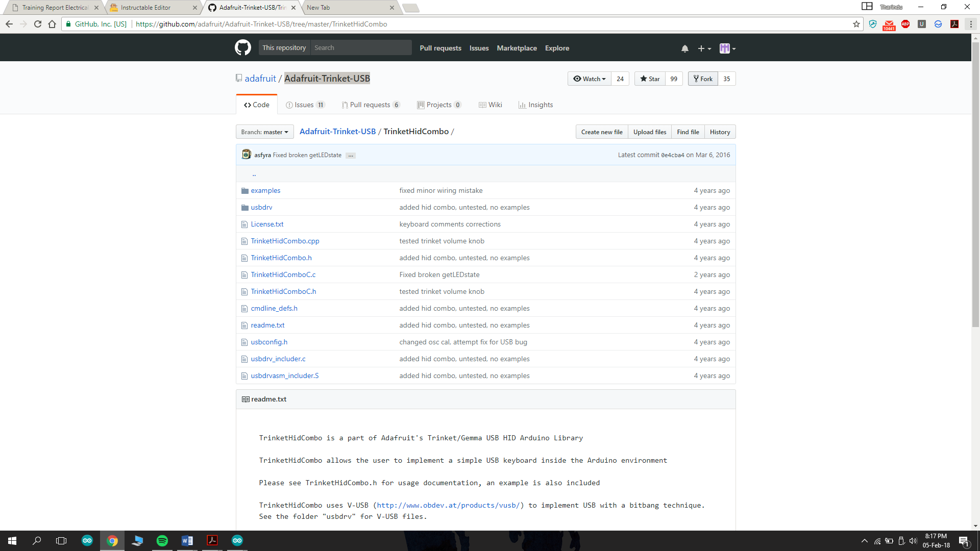Click the Adblock Plus extension icon

[905, 24]
